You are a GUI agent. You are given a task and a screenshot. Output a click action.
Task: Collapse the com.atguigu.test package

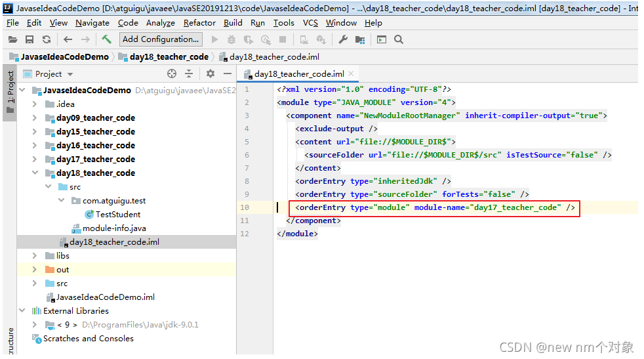pyautogui.click(x=61, y=200)
